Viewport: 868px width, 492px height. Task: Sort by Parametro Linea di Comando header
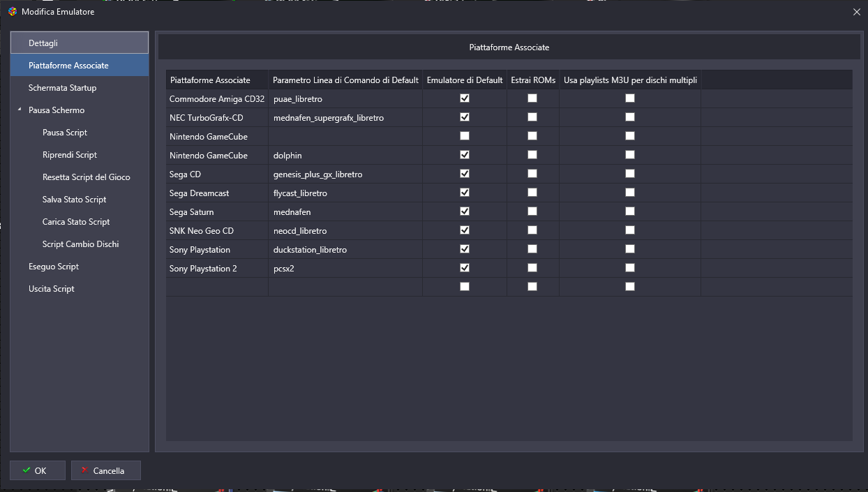345,80
